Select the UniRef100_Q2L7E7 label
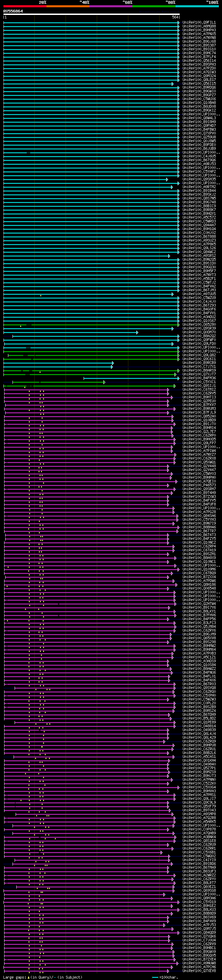Image resolution: width=222 pixels, height=980 pixels. coord(199,432)
